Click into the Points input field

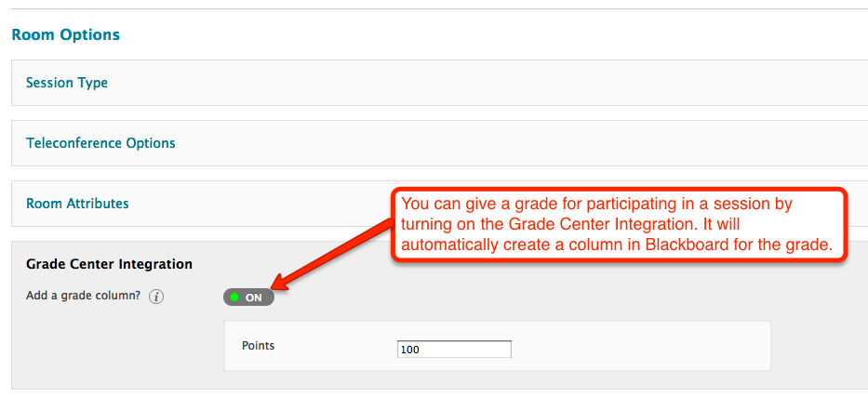pyautogui.click(x=454, y=350)
